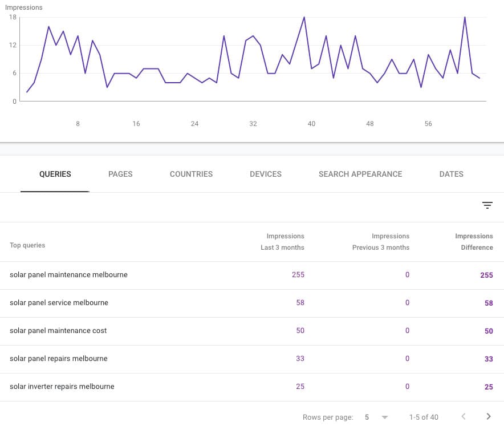Click Previous 3 months 0 for inverter repairs
Screen dimensions: 504x426
(407, 387)
